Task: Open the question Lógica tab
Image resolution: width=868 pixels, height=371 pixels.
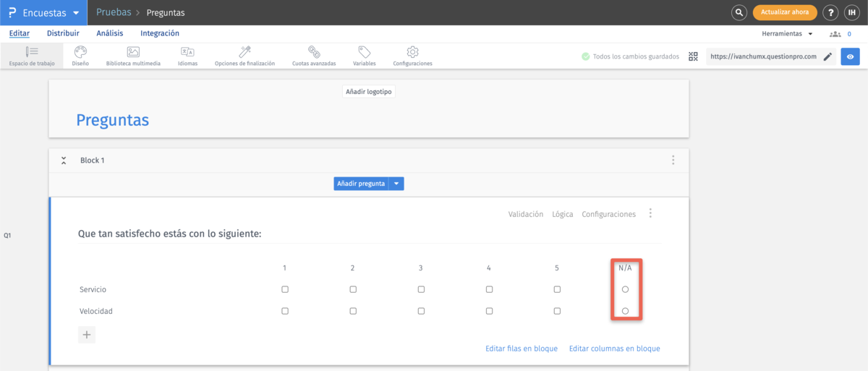Action: (563, 214)
